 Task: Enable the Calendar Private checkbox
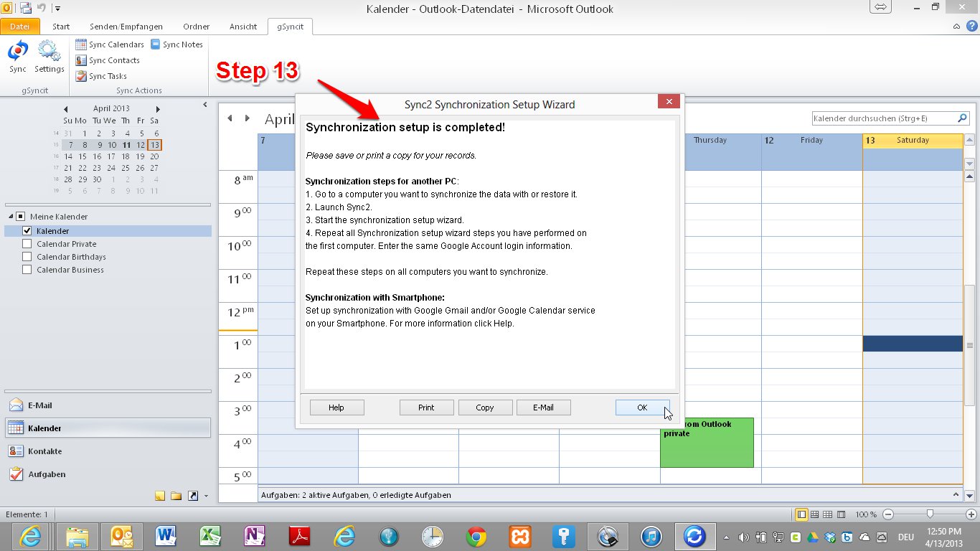(x=27, y=244)
